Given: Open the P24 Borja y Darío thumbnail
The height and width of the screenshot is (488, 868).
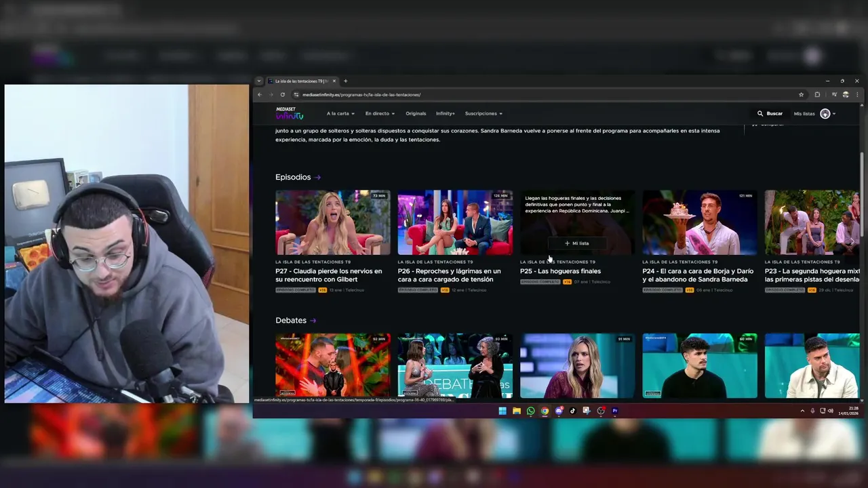Looking at the screenshot, I should [x=700, y=222].
